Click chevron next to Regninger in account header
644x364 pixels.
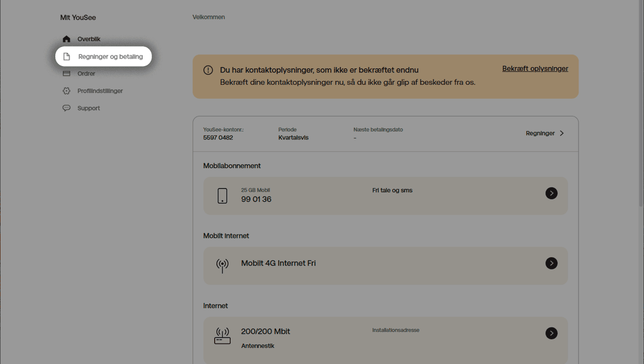[x=562, y=133]
